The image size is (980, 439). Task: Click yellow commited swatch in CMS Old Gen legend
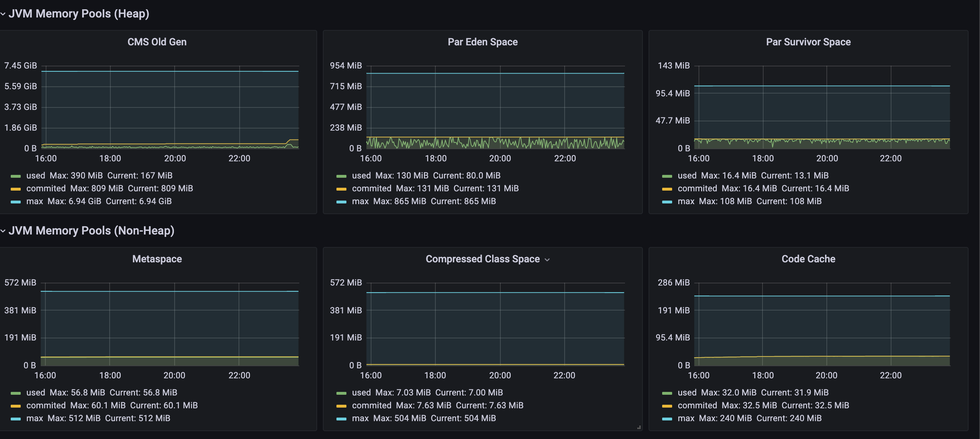coord(16,189)
